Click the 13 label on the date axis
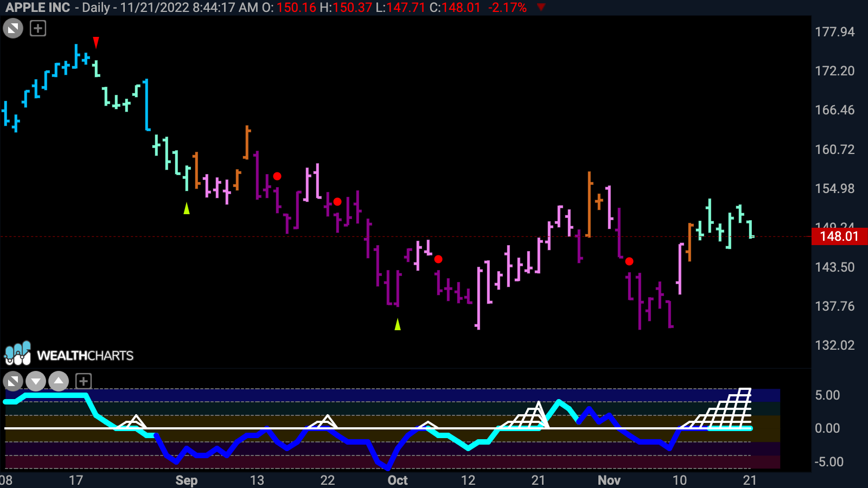The width and height of the screenshot is (868, 488). [257, 480]
